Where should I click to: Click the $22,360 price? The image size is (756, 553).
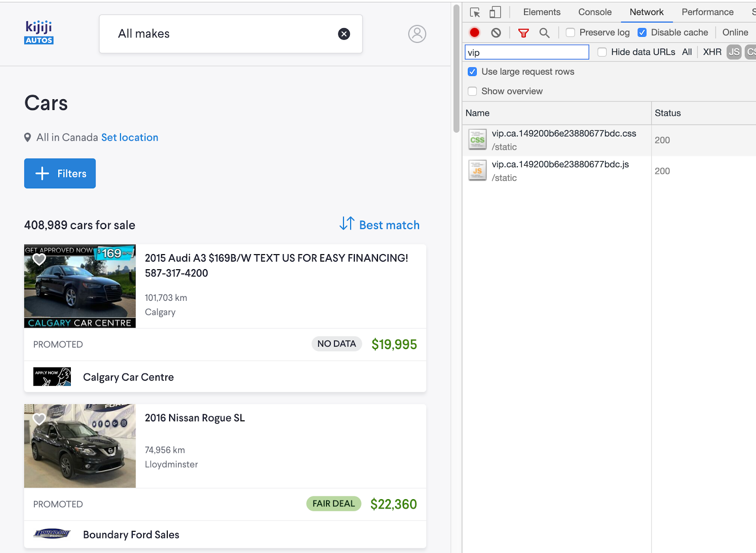tap(394, 504)
